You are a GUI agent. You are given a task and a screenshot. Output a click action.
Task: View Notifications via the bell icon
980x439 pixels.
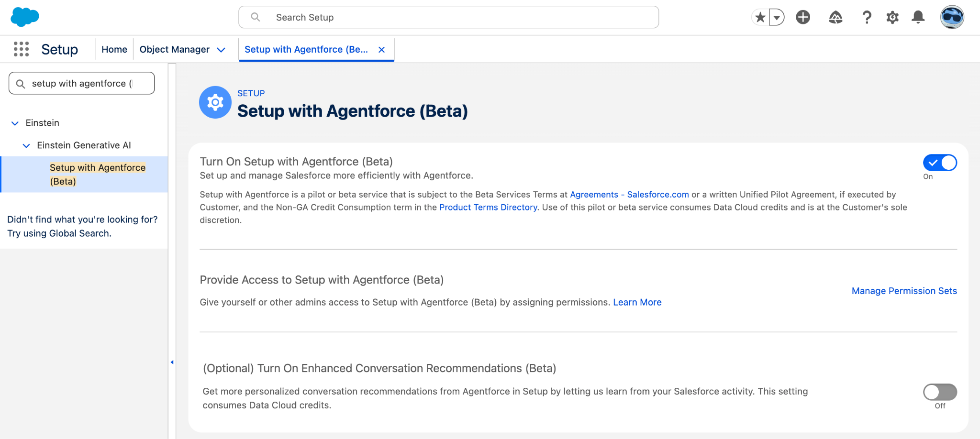click(918, 17)
